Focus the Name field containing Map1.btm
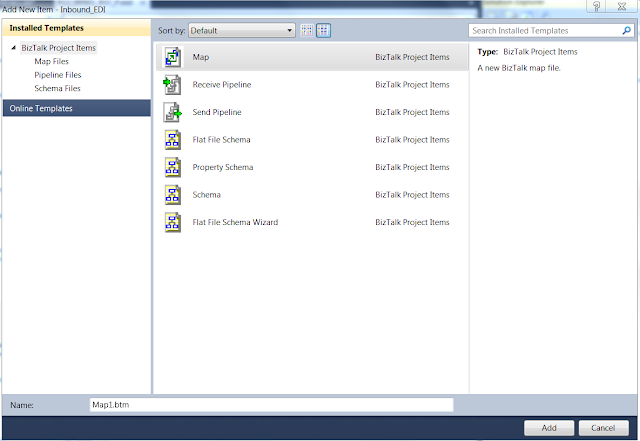The image size is (640, 441). click(x=271, y=405)
